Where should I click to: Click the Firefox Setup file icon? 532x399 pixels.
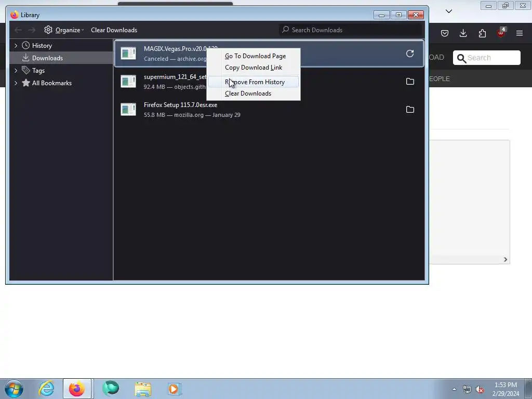pyautogui.click(x=128, y=109)
